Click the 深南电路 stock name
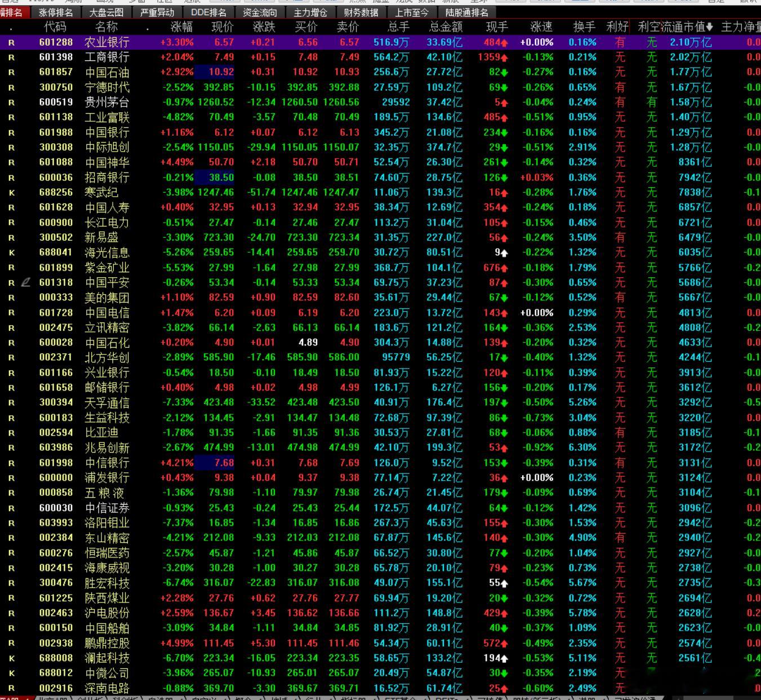761x700 pixels. point(107,688)
